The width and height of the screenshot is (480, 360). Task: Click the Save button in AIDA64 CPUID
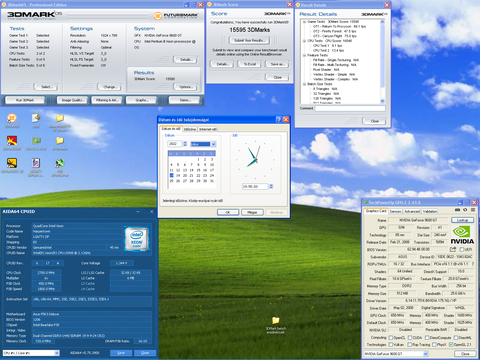tap(121, 353)
